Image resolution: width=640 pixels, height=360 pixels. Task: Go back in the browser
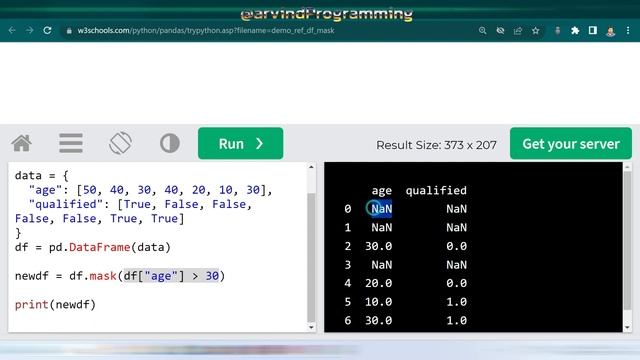pyautogui.click(x=12, y=30)
